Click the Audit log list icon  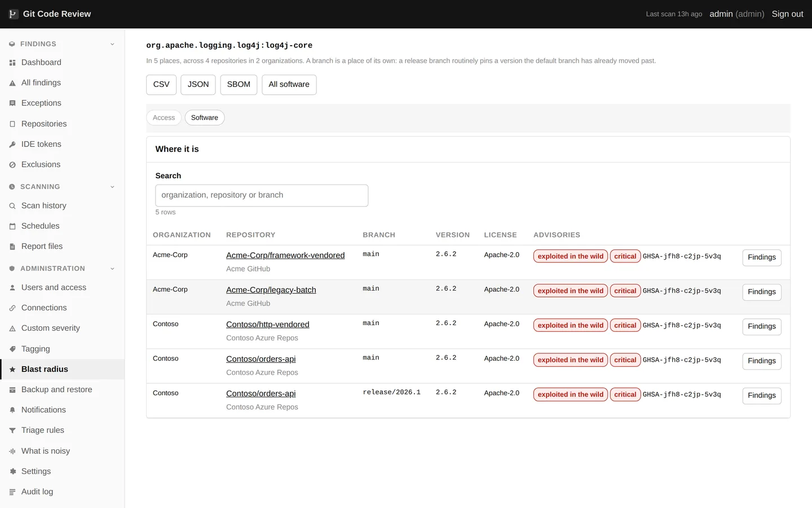pyautogui.click(x=12, y=492)
